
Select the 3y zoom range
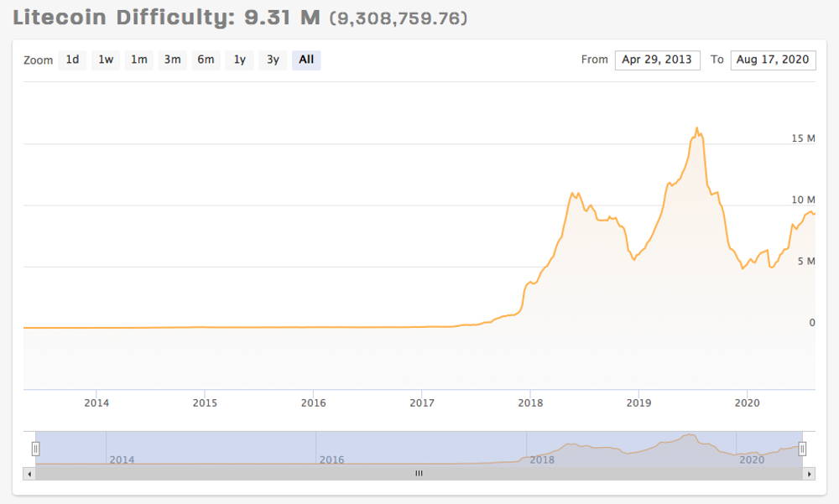(273, 60)
